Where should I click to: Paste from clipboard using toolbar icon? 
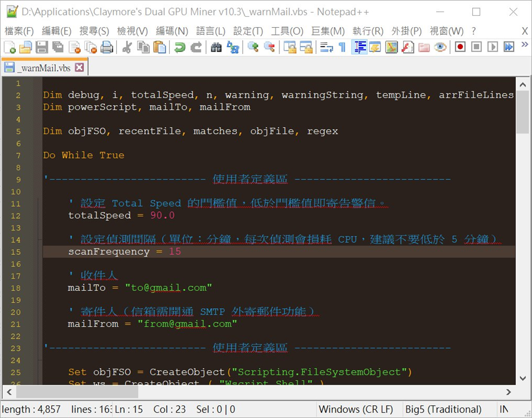[160, 47]
